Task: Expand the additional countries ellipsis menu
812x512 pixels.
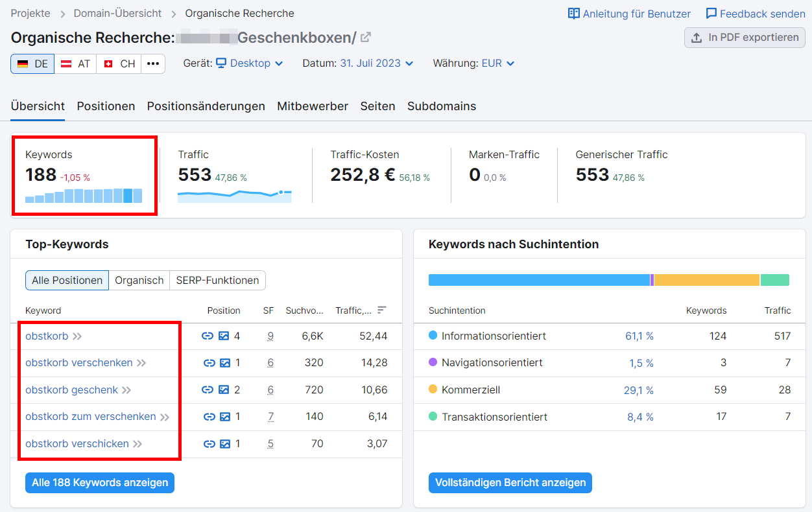Action: (x=152, y=64)
